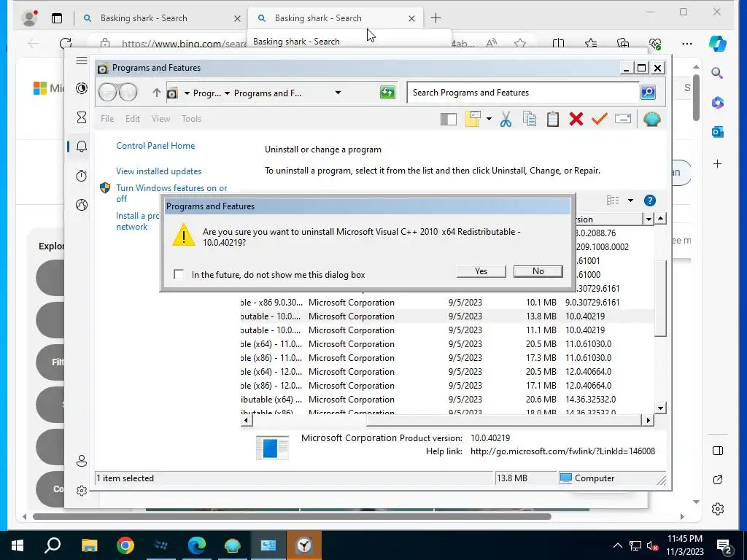The height and width of the screenshot is (560, 747).
Task: Open the notification center in the taskbar
Action: [x=724, y=545]
